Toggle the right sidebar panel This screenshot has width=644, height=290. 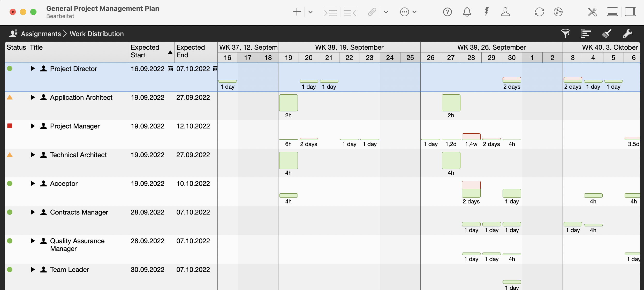coord(630,12)
